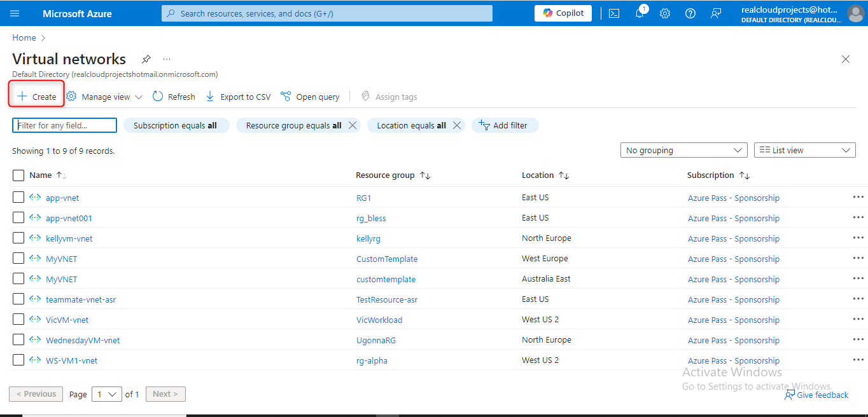Click the Filter for any field box

pyautogui.click(x=64, y=125)
